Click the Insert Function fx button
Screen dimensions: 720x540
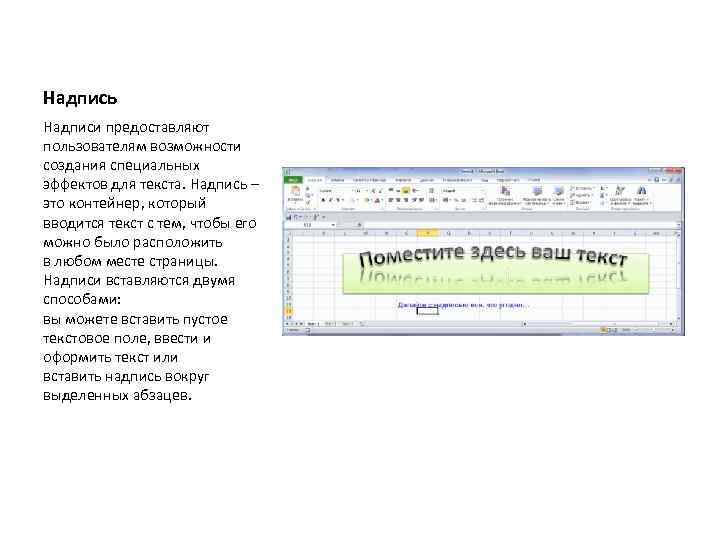360,225
